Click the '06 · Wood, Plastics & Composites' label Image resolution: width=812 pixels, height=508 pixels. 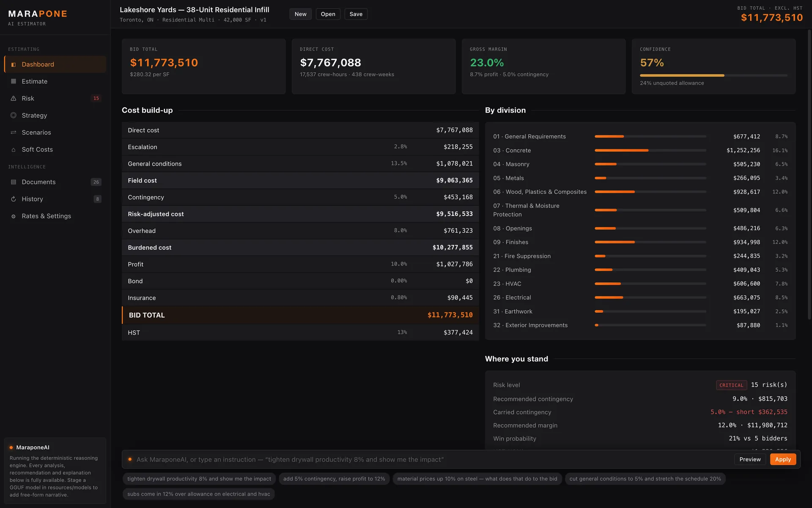(540, 192)
